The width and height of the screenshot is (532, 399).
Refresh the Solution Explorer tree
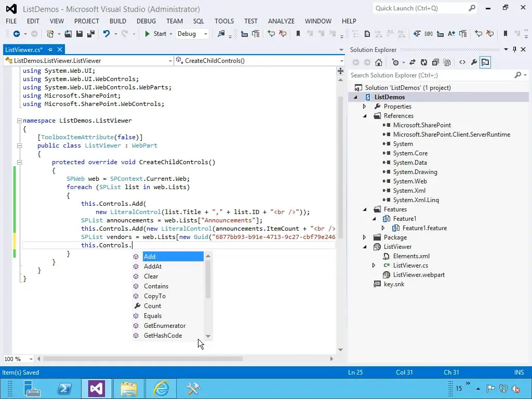(x=424, y=62)
